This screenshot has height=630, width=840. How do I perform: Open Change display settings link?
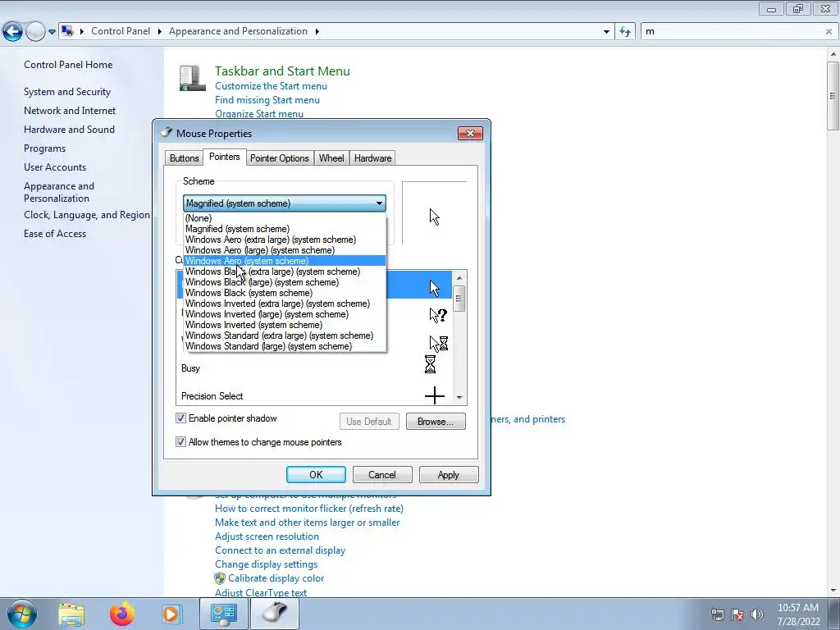pos(267,564)
